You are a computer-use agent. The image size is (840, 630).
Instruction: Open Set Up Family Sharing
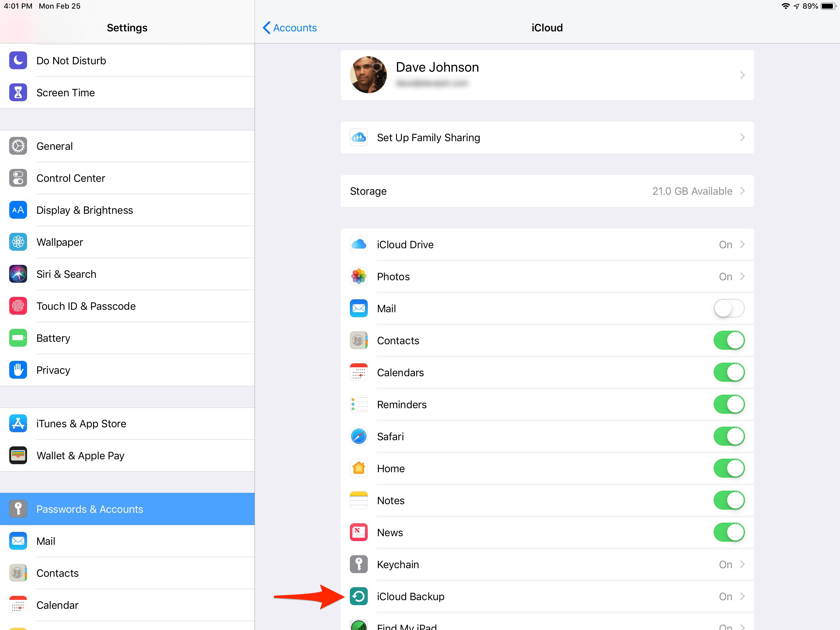coord(547,138)
